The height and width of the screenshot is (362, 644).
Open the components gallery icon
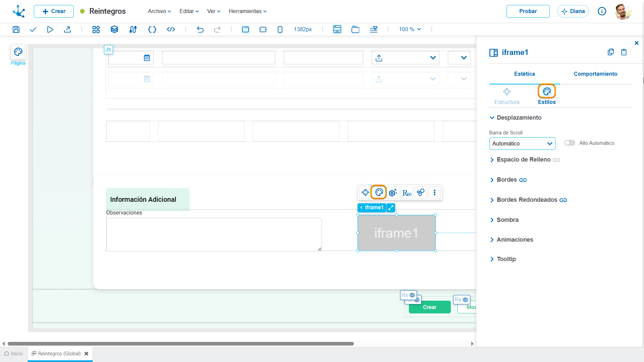[x=96, y=29]
